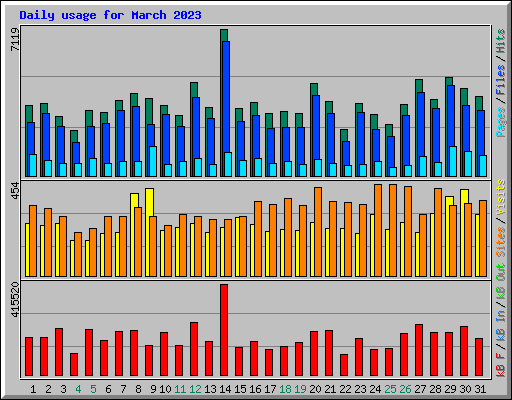Click the orange Sites bar for day 24
The image size is (512, 400).
click(378, 230)
